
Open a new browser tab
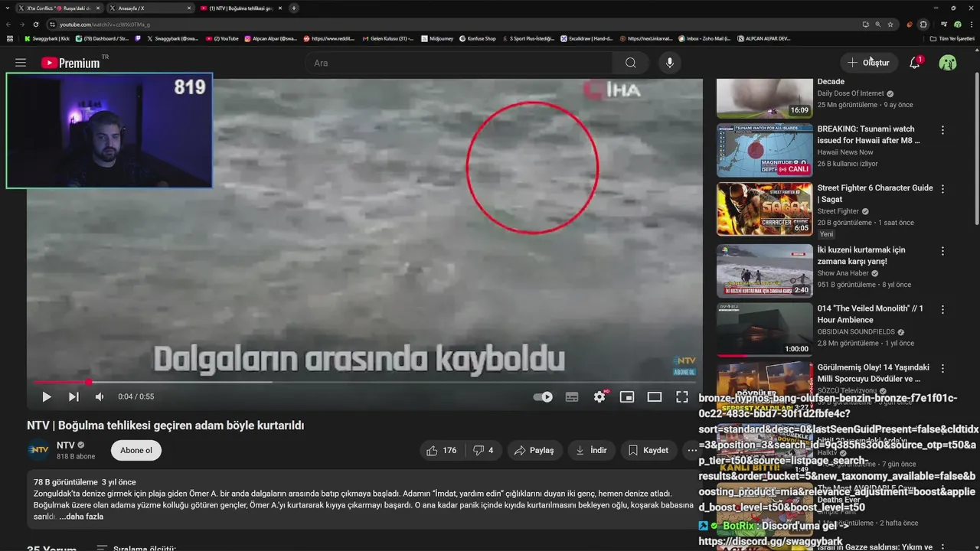(293, 8)
